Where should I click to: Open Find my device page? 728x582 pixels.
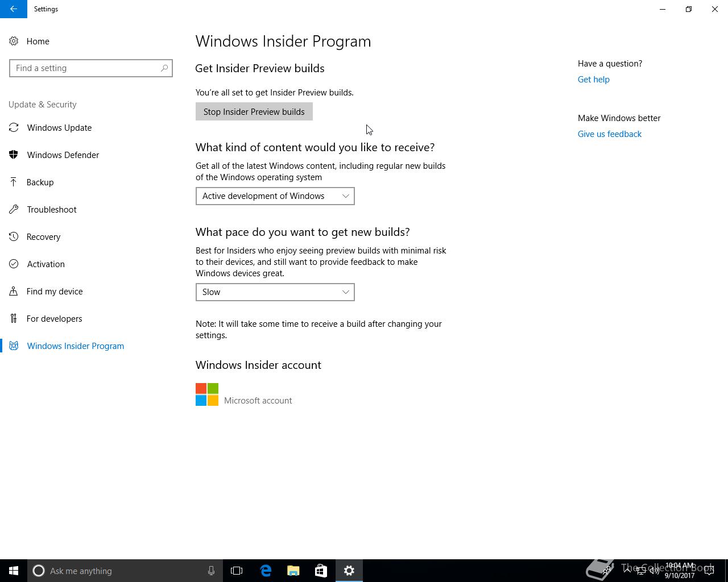coord(55,291)
